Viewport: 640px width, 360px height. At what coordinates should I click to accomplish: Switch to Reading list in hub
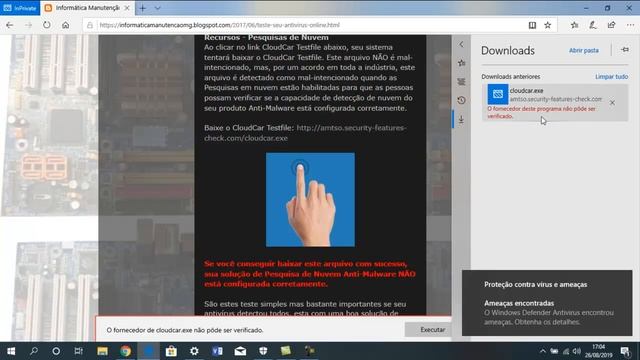coord(461,82)
